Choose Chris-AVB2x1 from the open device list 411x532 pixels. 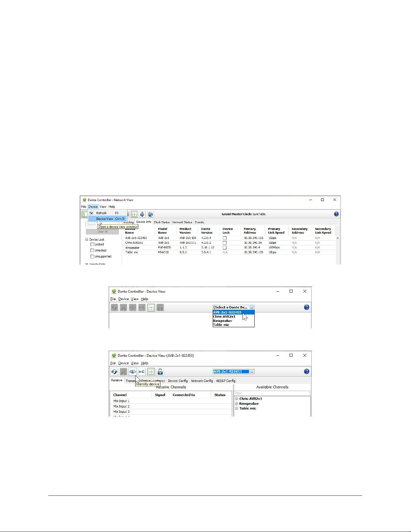234,317
